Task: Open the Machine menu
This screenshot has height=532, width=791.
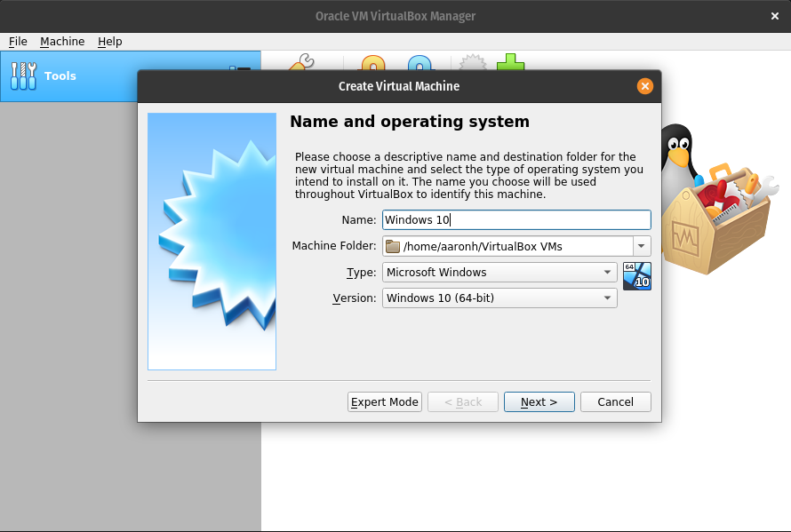Action: [62, 42]
